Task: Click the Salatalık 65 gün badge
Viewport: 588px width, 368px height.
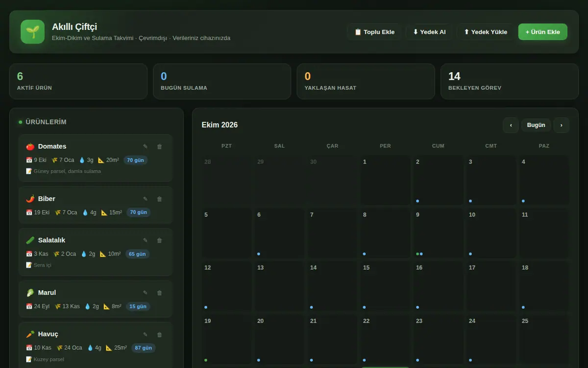Action: pos(137,254)
